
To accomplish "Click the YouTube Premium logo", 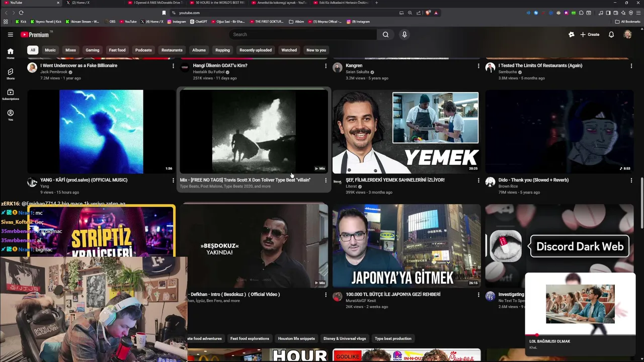I will tap(35, 35).
